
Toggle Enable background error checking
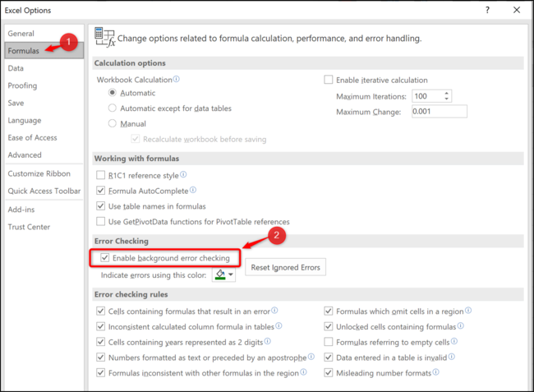click(x=105, y=258)
